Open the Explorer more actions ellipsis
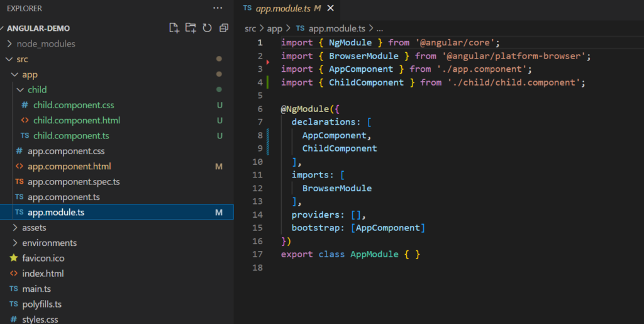 [x=218, y=8]
